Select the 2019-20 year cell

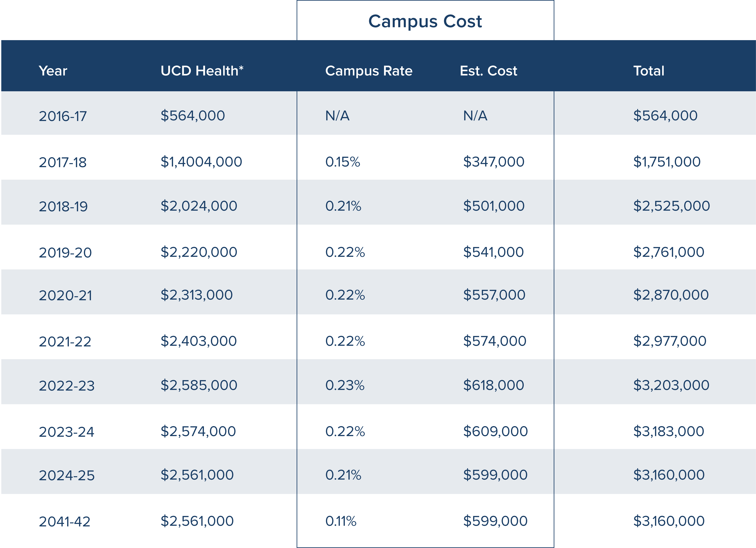tap(65, 253)
